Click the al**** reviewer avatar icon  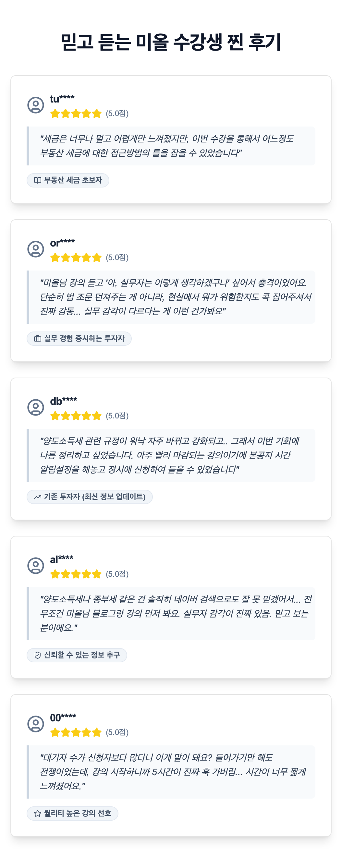[36, 565]
